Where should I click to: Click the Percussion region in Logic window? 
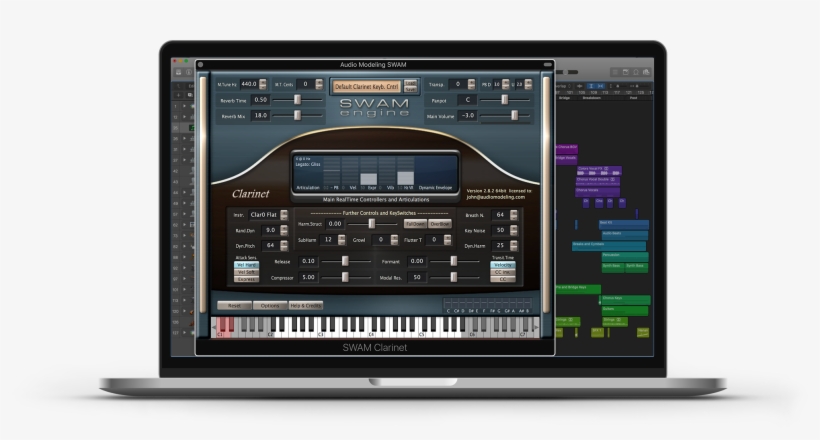pos(625,257)
